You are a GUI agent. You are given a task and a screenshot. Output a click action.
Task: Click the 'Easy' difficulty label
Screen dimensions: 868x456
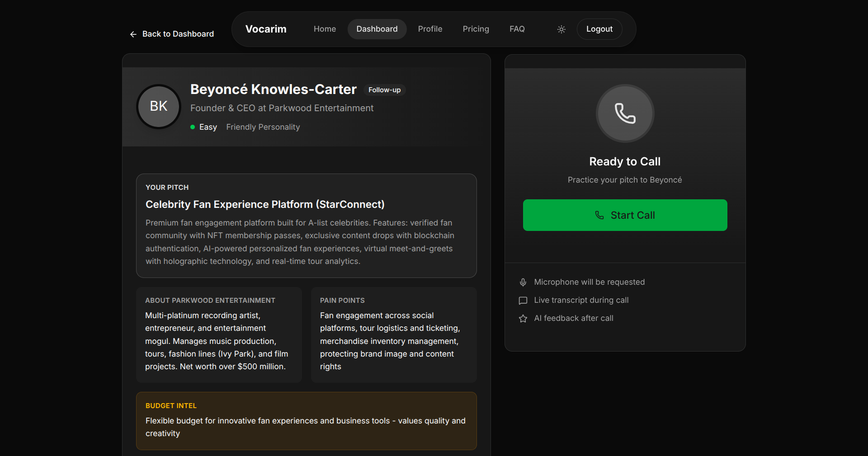tap(208, 127)
